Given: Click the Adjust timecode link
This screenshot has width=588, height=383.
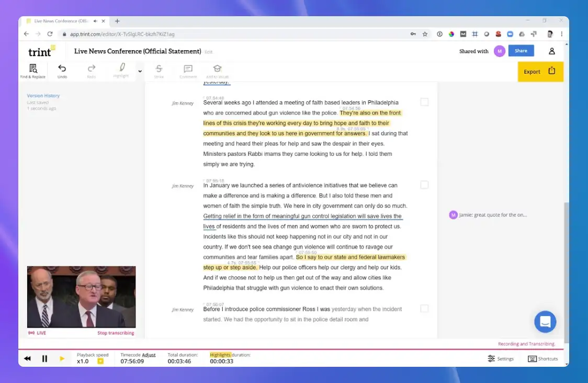Looking at the screenshot, I should click(x=149, y=355).
